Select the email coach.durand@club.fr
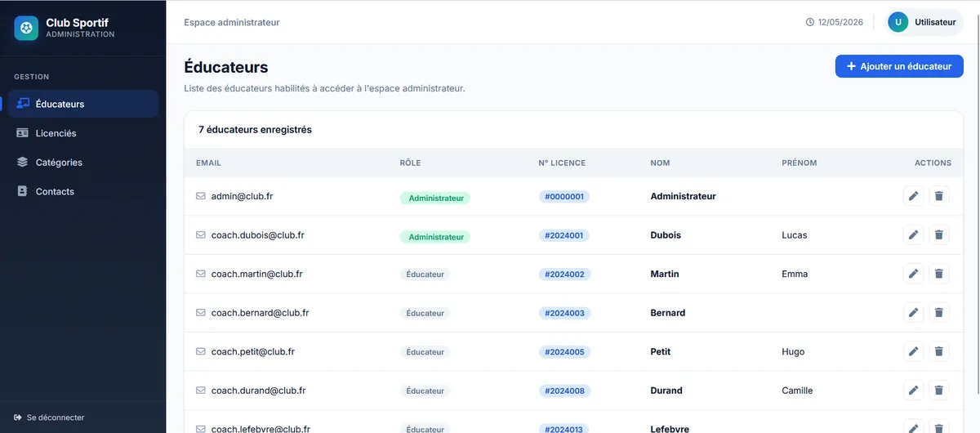The width and height of the screenshot is (980, 433). click(x=259, y=391)
